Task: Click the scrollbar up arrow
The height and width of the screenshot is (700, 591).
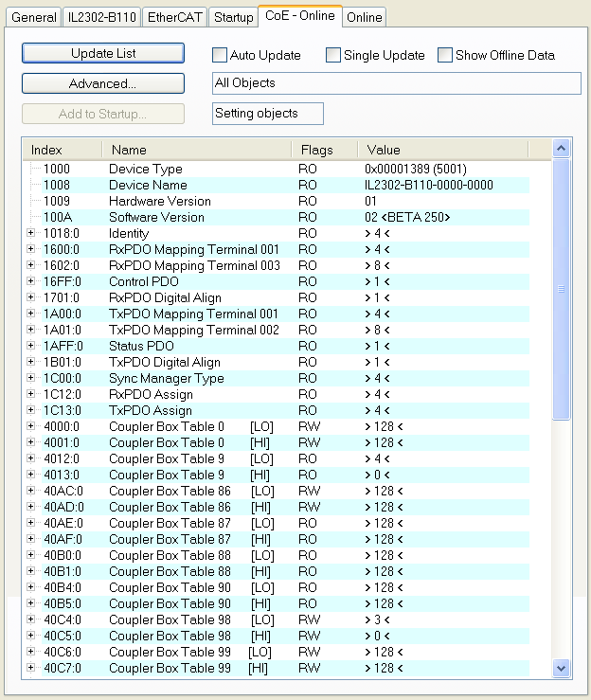Action: (x=561, y=149)
